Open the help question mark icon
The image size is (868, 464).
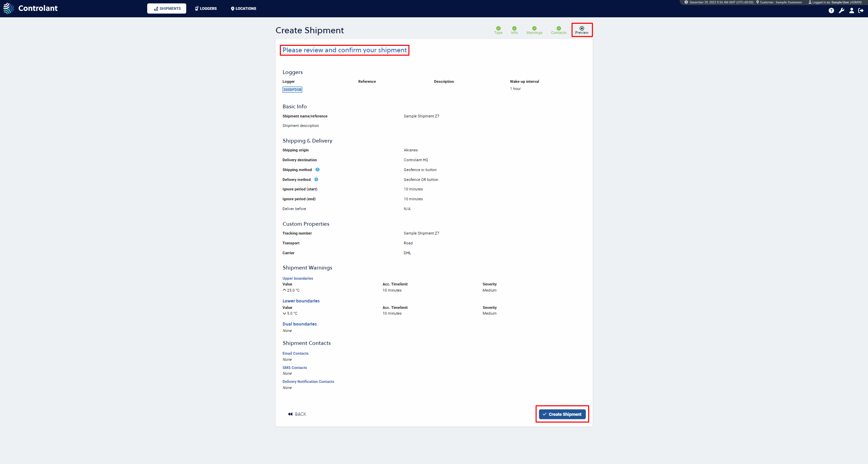831,11
